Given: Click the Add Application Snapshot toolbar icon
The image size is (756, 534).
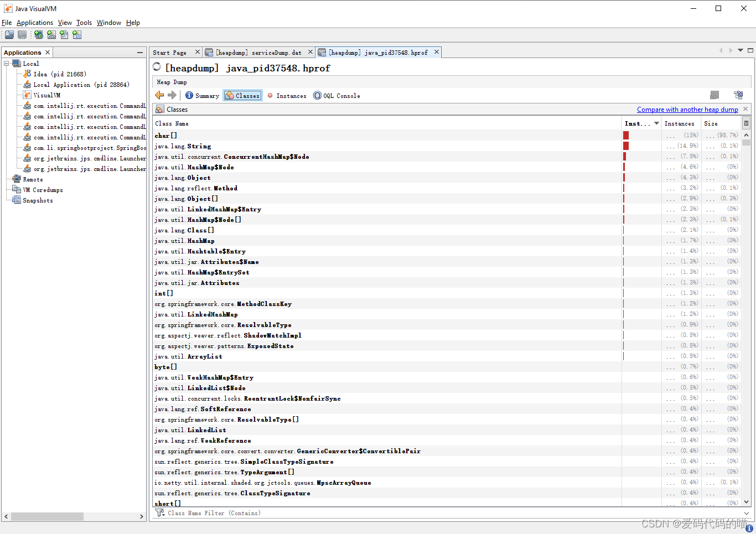Looking at the screenshot, I should tap(77, 34).
